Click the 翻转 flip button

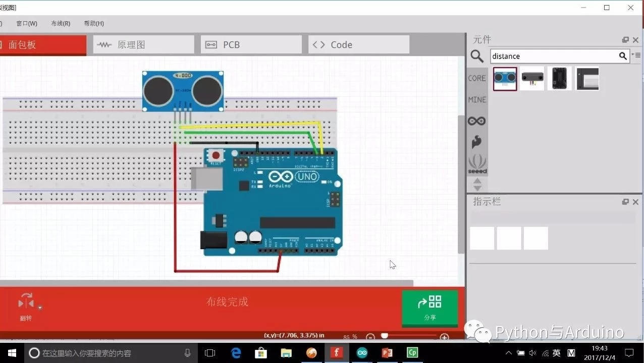pos(26,307)
